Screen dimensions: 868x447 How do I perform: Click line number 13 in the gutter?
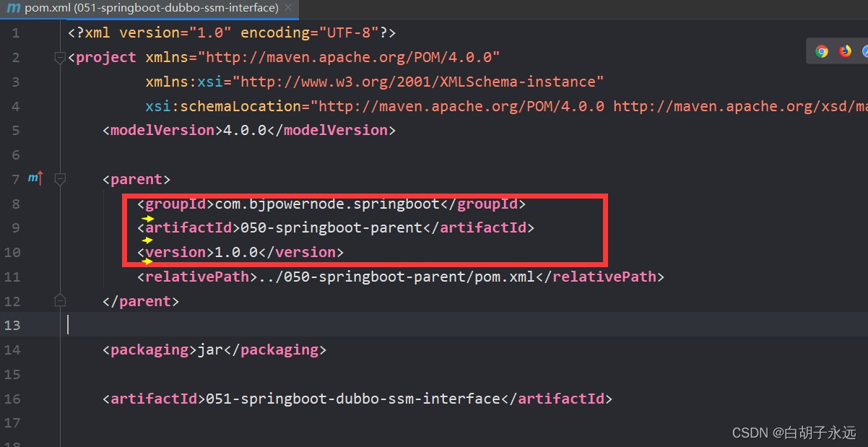(x=13, y=324)
